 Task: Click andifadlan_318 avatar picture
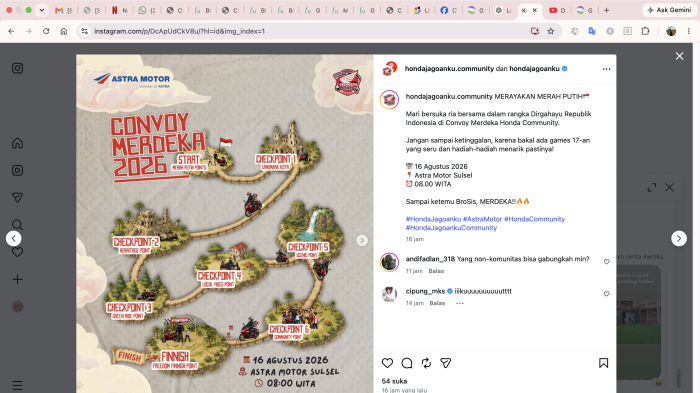[389, 262]
